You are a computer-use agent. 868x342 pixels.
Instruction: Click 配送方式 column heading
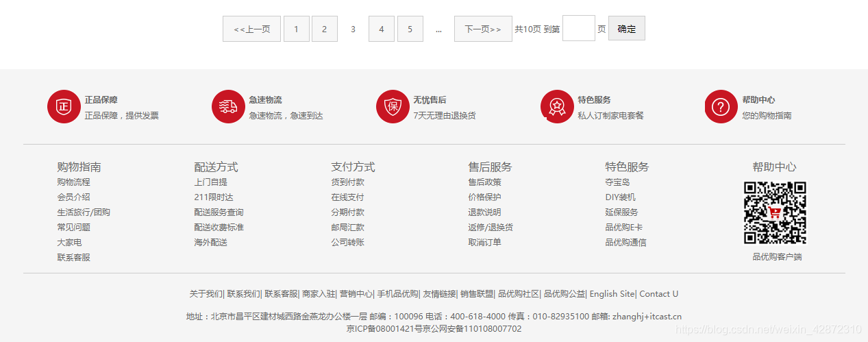216,167
